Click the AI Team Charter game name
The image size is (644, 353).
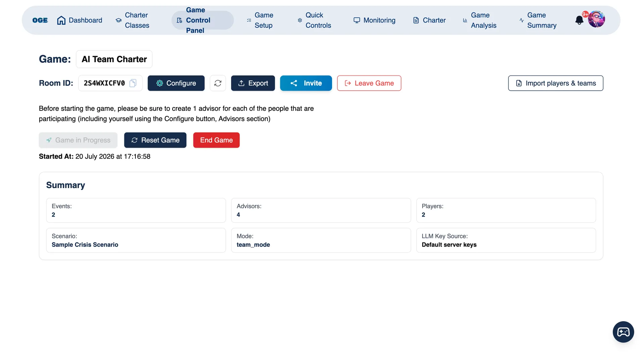point(114,59)
